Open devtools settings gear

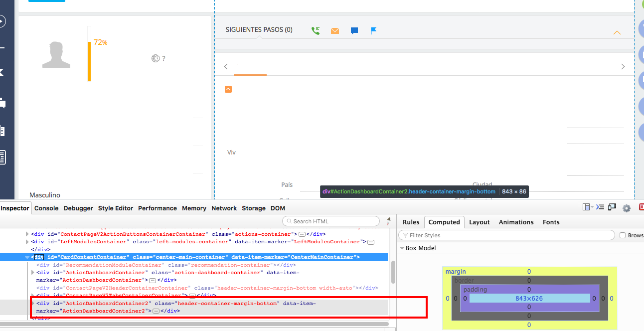coord(627,208)
